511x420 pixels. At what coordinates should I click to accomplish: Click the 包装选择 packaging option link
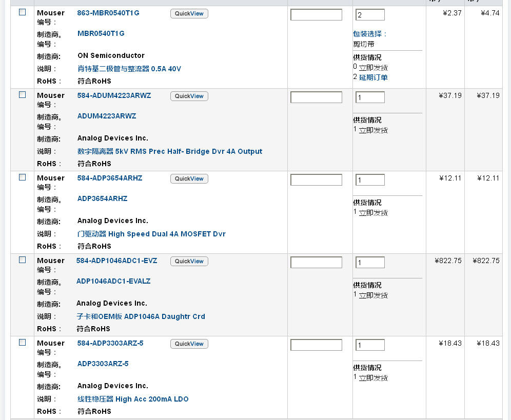click(x=369, y=34)
